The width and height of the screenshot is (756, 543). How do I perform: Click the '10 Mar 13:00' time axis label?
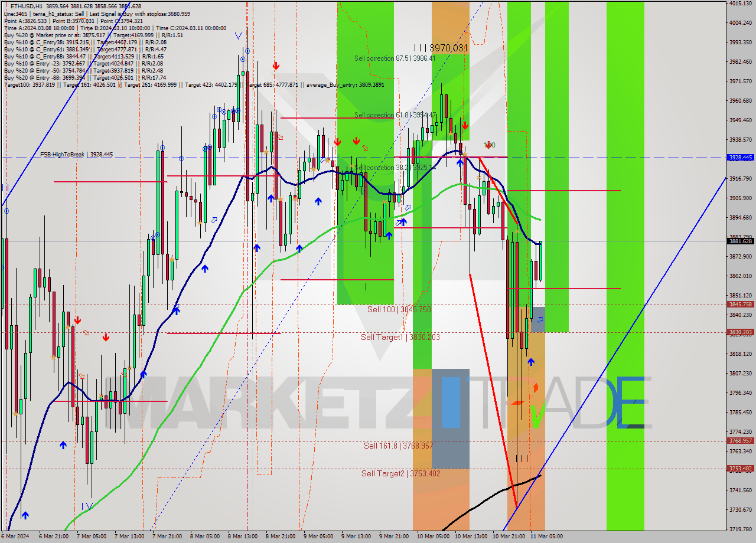pos(471,537)
